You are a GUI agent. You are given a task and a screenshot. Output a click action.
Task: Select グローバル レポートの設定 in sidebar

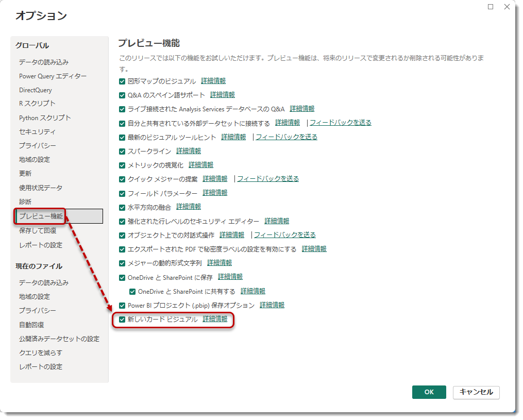[x=40, y=245]
